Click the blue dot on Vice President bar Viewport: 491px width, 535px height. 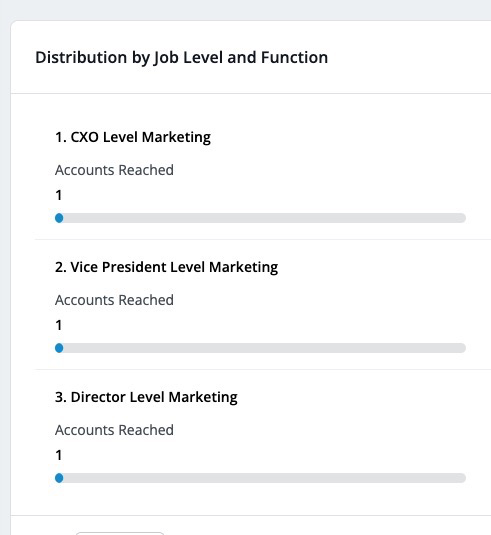[59, 348]
